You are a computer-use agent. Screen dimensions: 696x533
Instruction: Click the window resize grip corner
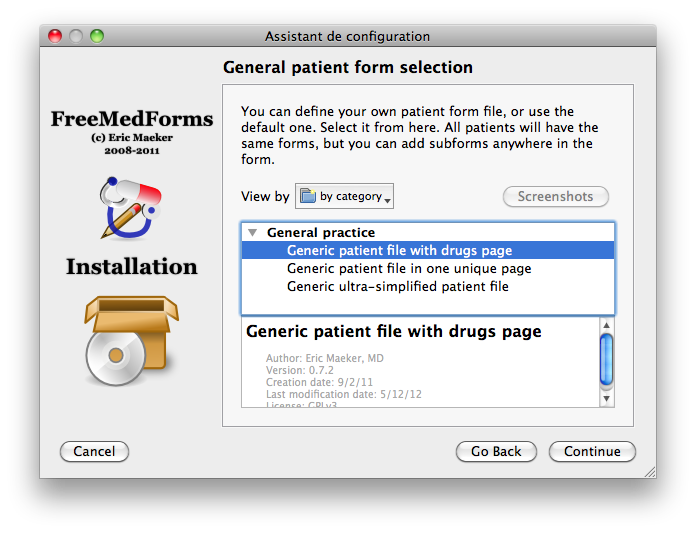(650, 472)
